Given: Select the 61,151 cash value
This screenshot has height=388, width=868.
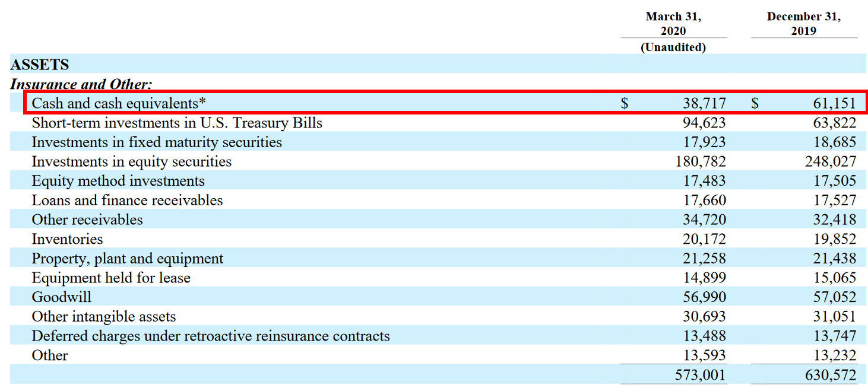Looking at the screenshot, I should [834, 103].
